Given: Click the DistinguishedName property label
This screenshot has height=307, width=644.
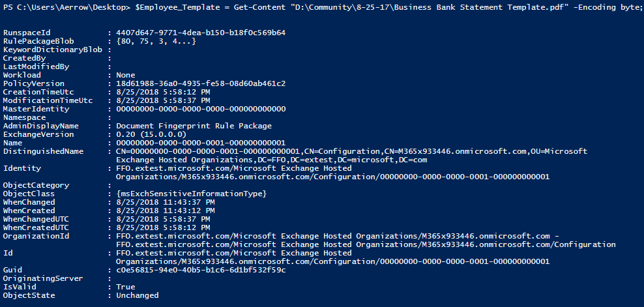Looking at the screenshot, I should coord(44,151).
